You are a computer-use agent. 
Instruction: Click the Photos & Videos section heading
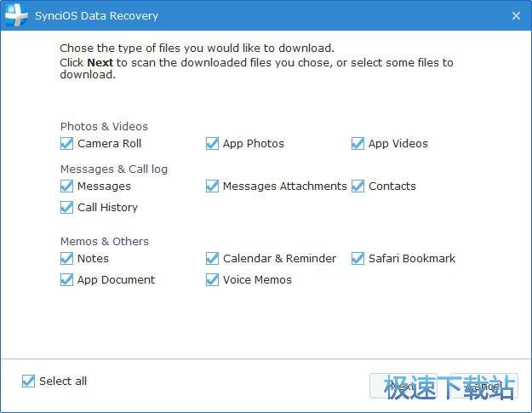pos(104,127)
